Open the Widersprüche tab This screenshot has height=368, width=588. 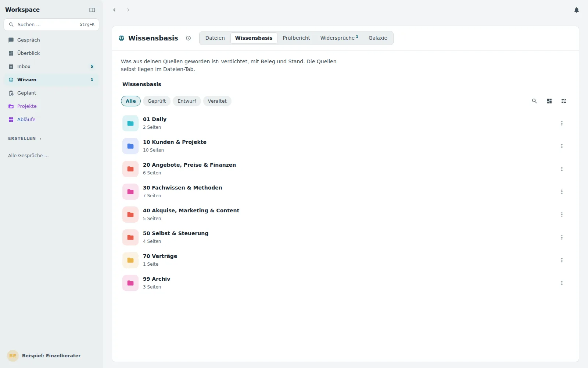(x=339, y=38)
